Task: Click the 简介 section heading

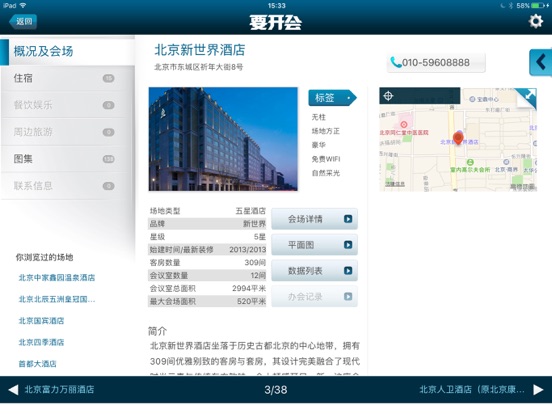Action: tap(157, 331)
